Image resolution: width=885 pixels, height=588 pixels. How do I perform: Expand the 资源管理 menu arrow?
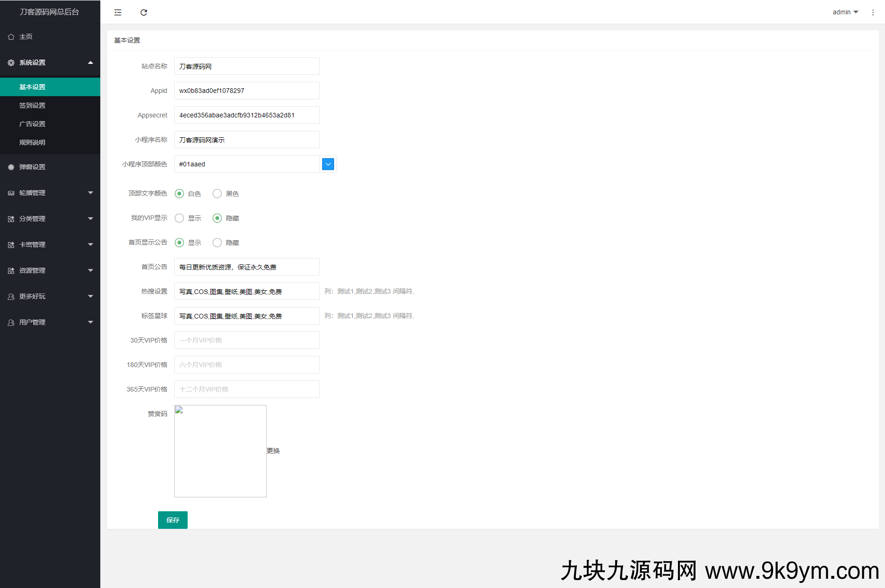91,270
